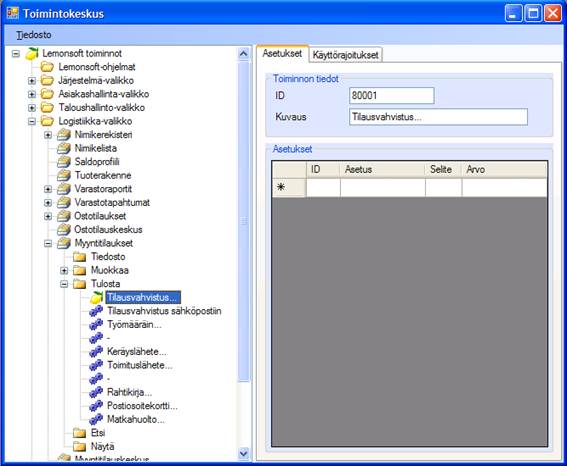The width and height of the screenshot is (567, 466).
Task: Click the tree's vertical scrollbar thumb
Action: [244, 221]
